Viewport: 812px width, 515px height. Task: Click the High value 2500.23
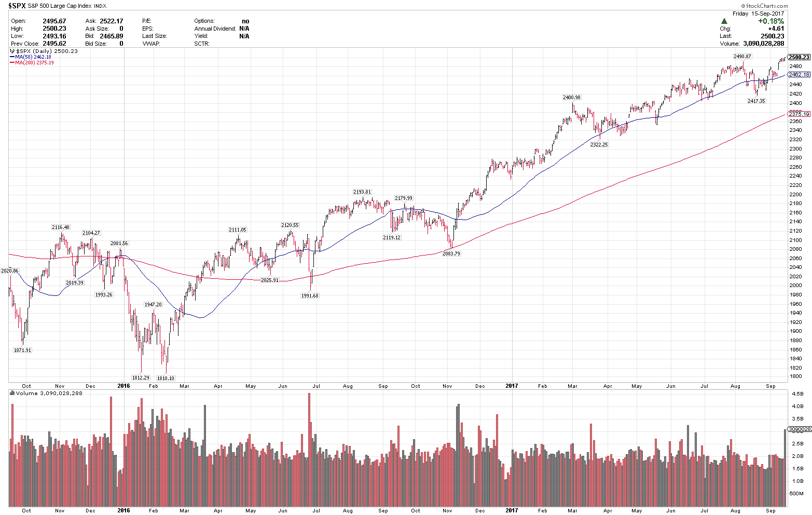pyautogui.click(x=54, y=29)
